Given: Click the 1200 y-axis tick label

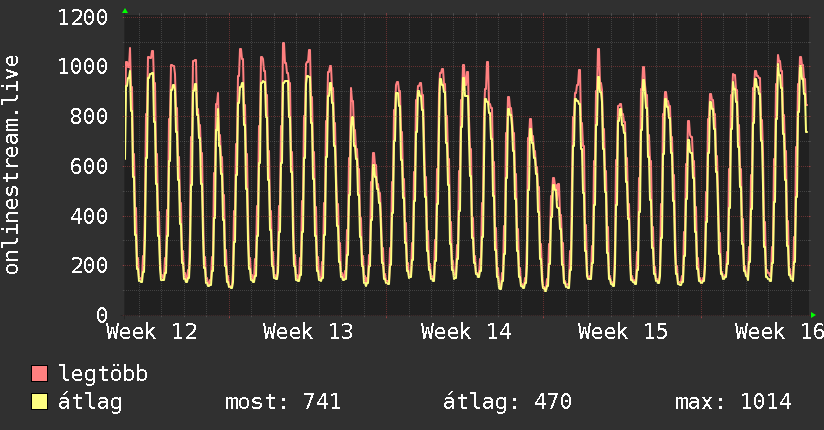Looking at the screenshot, I should 85,17.
